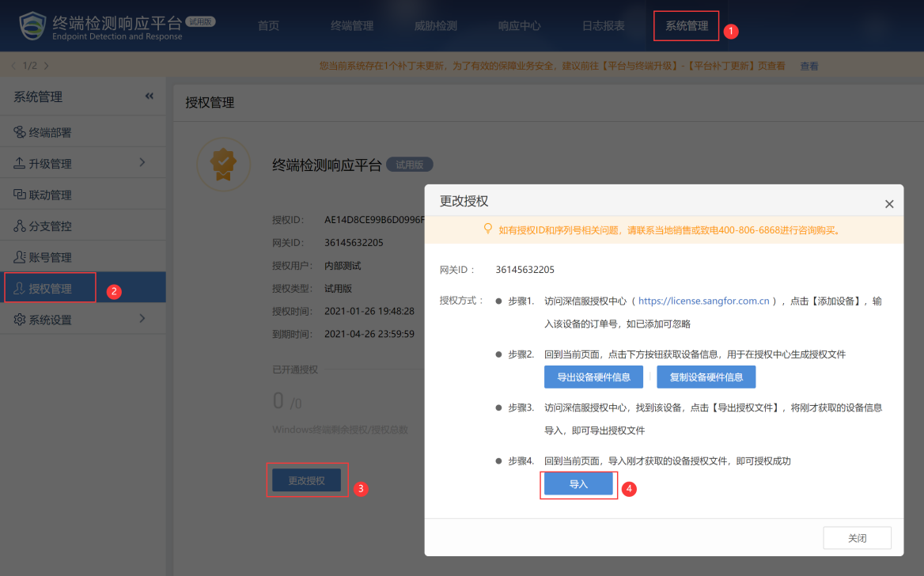Click the 内部测试 authorized user value

[343, 265]
